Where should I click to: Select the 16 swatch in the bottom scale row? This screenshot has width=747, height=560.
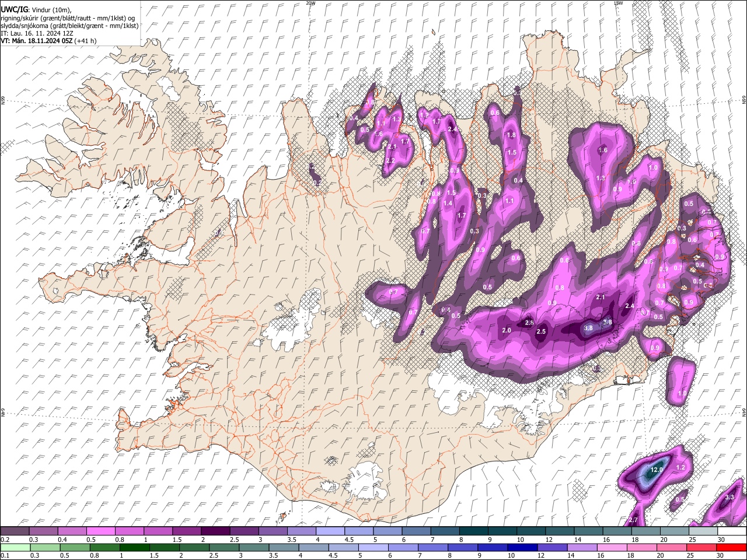[613, 547]
